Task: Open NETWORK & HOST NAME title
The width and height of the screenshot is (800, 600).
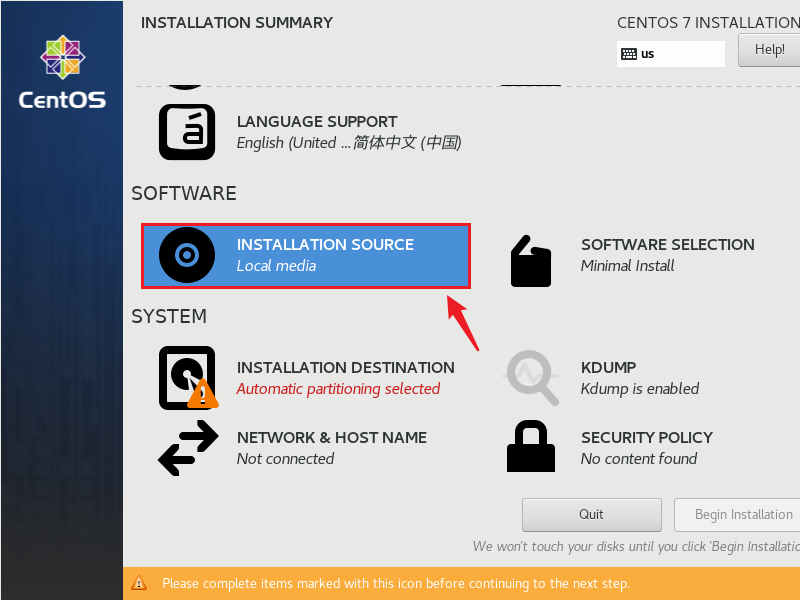Action: click(x=332, y=437)
